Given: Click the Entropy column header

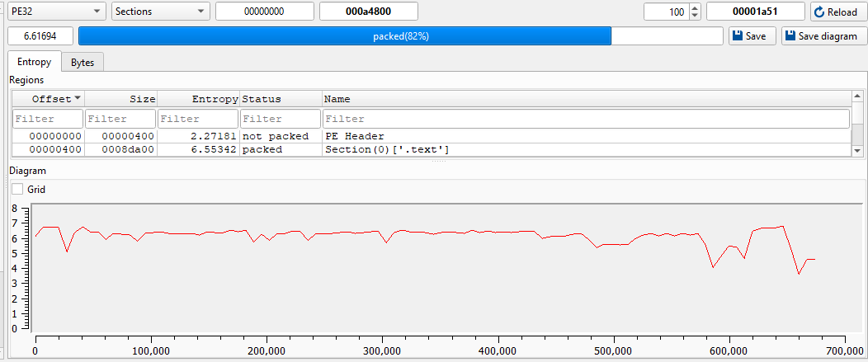Looking at the screenshot, I should 198,99.
